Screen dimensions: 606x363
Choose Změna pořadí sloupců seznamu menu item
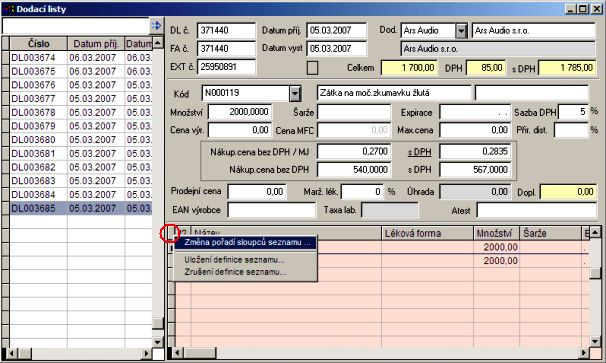tap(246, 242)
